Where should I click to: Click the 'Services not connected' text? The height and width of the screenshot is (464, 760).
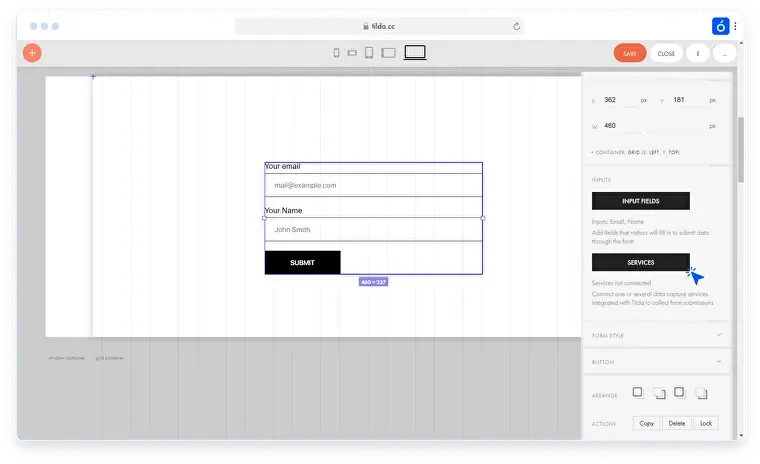point(621,283)
